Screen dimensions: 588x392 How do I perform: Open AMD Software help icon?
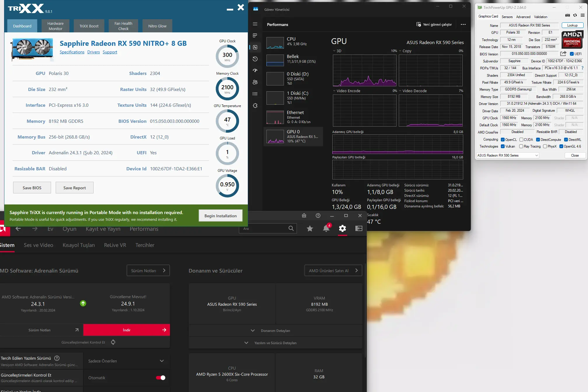coord(318,216)
